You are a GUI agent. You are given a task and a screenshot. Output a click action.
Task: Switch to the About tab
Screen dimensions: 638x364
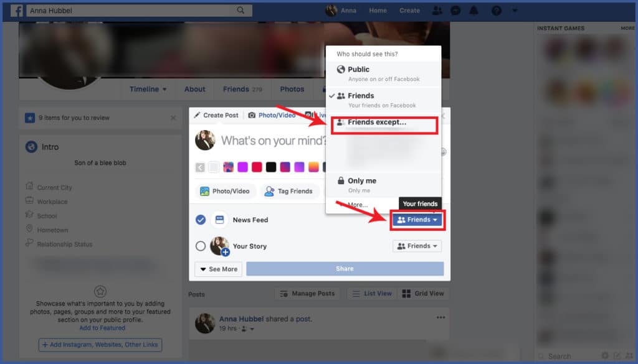[194, 89]
